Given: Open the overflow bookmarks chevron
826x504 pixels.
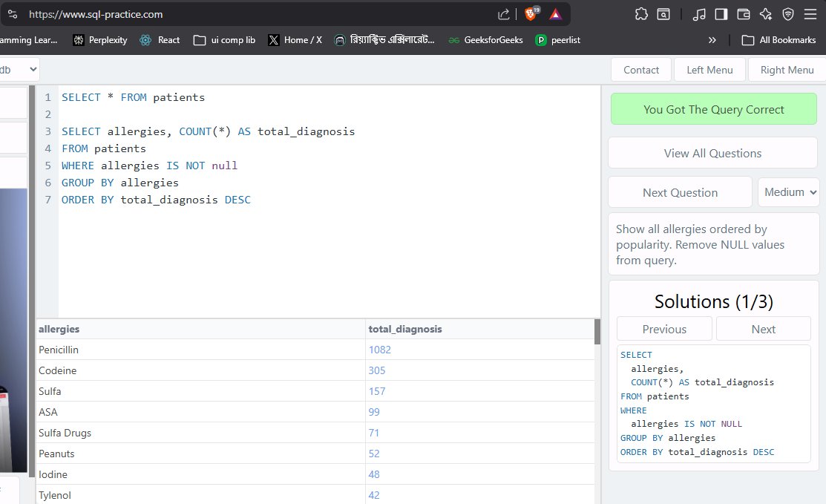Looking at the screenshot, I should (x=712, y=40).
